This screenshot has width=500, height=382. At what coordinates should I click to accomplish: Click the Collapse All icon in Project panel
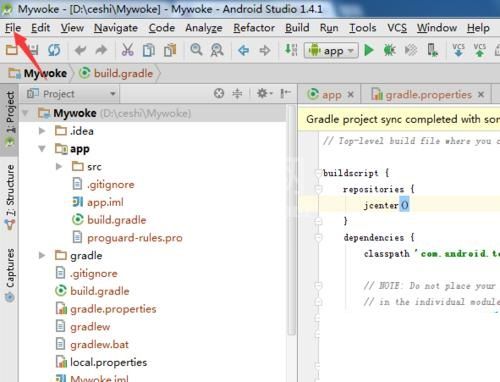pyautogui.click(x=237, y=94)
